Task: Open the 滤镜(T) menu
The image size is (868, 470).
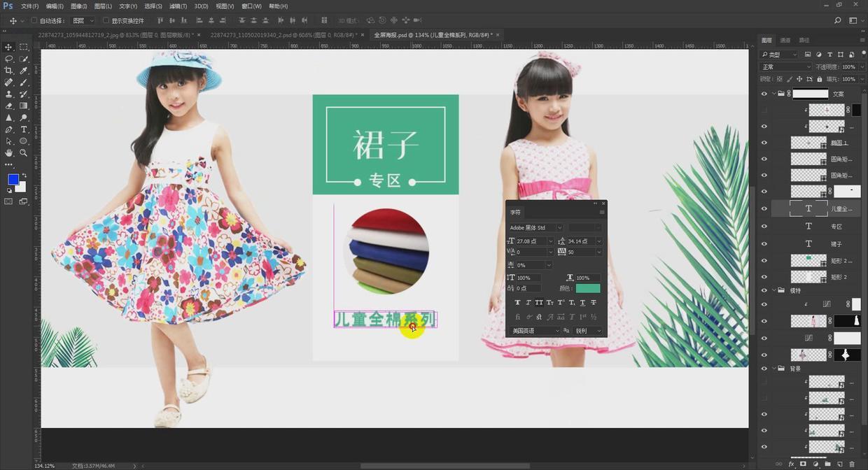Action: tap(179, 6)
